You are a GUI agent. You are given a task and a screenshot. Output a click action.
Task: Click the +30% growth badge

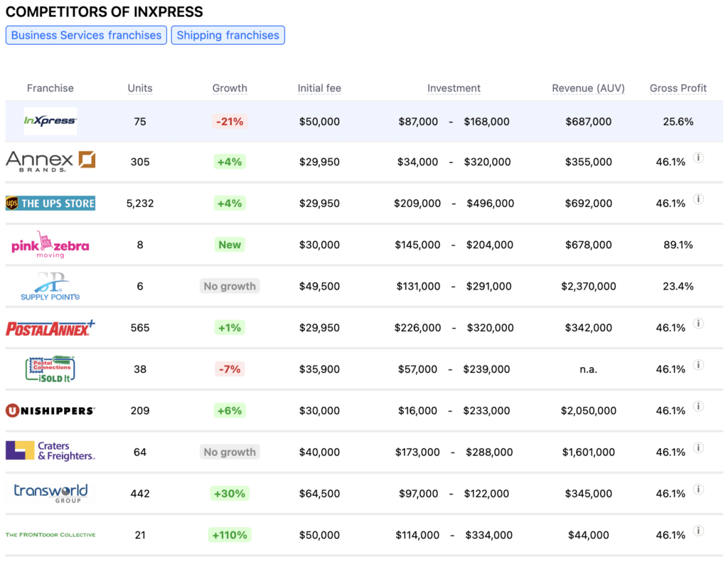point(230,494)
